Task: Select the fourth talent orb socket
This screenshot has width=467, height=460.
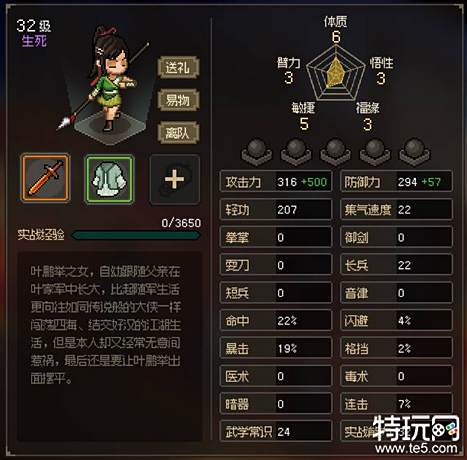Action: click(375, 152)
